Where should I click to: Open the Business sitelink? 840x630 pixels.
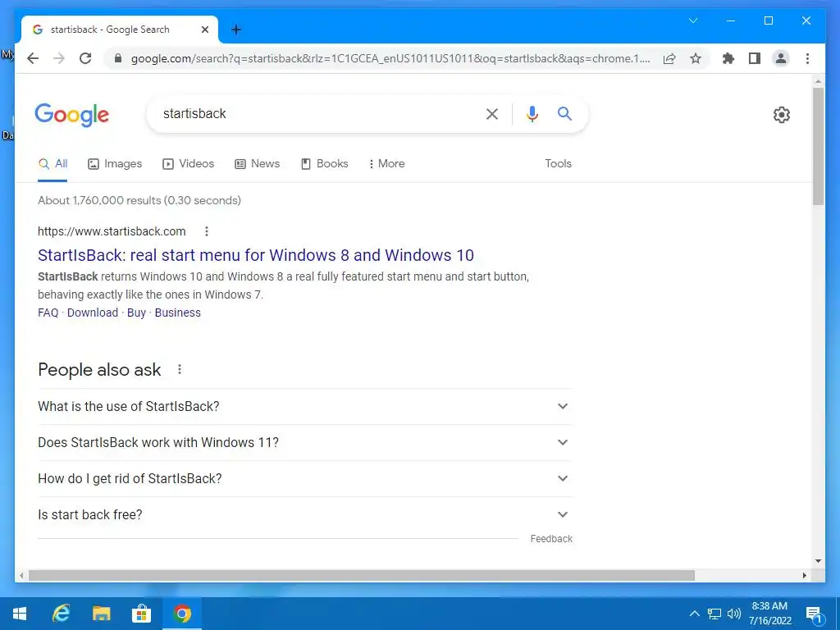(x=177, y=313)
